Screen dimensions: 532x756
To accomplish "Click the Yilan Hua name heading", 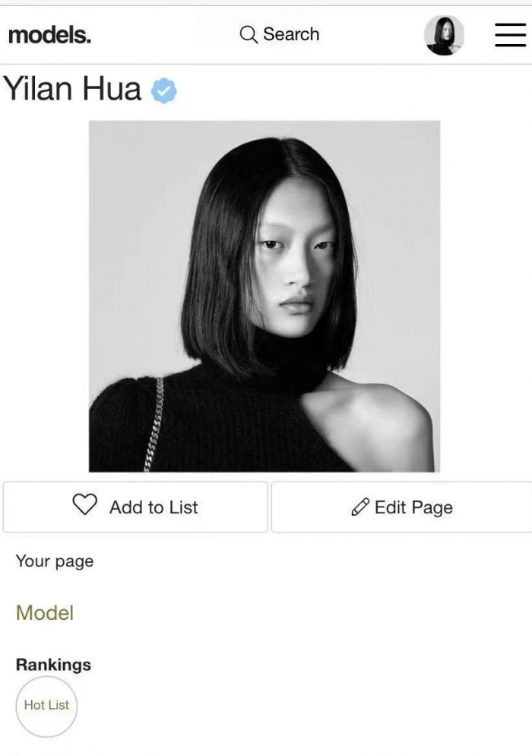I will coord(72,89).
